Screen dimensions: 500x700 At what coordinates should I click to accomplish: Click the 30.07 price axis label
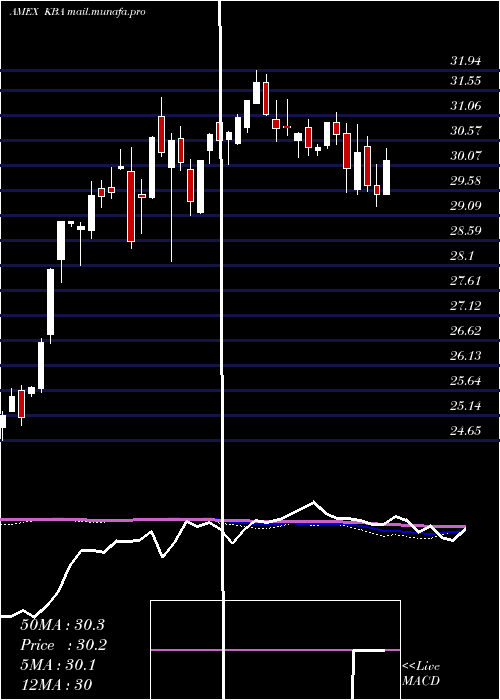(x=465, y=156)
